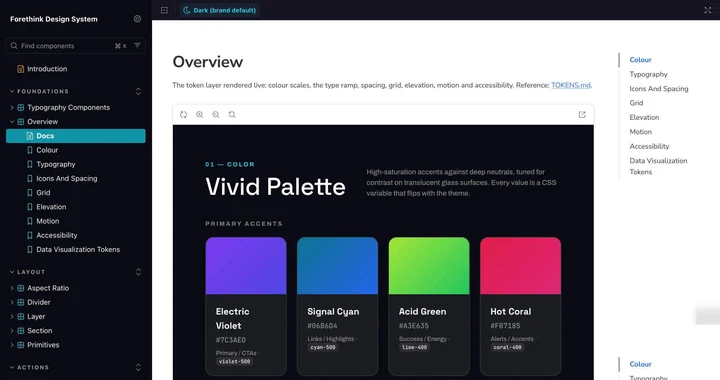Click the lime-400 token chip

pyautogui.click(x=414, y=347)
